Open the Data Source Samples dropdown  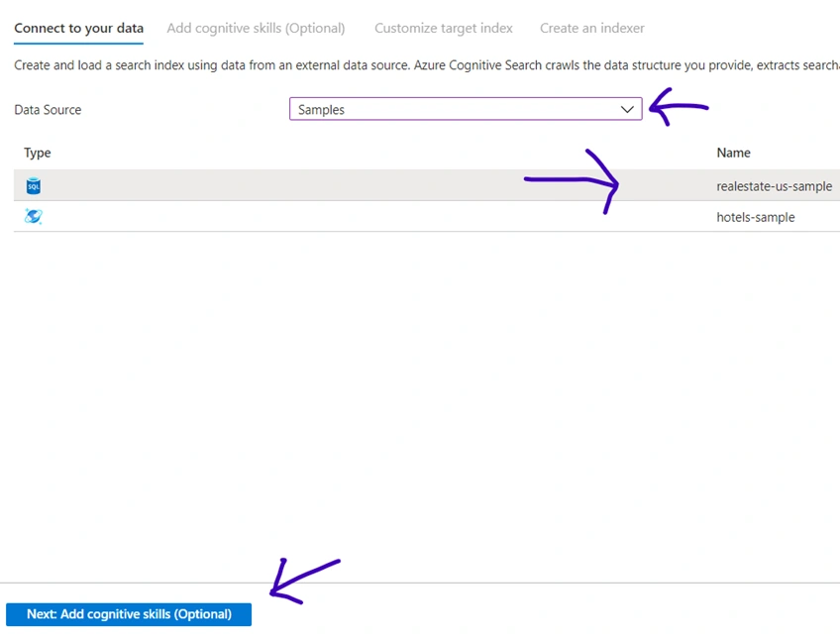(466, 109)
